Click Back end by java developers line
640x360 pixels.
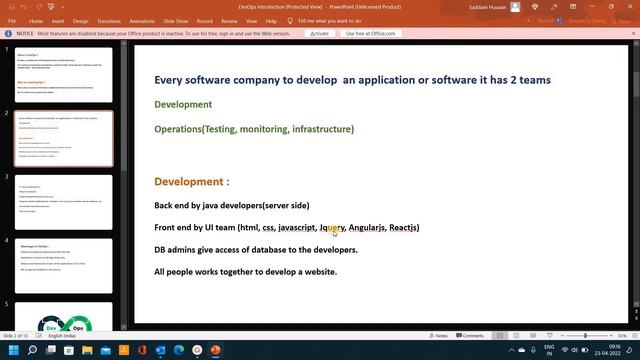pyautogui.click(x=232, y=205)
